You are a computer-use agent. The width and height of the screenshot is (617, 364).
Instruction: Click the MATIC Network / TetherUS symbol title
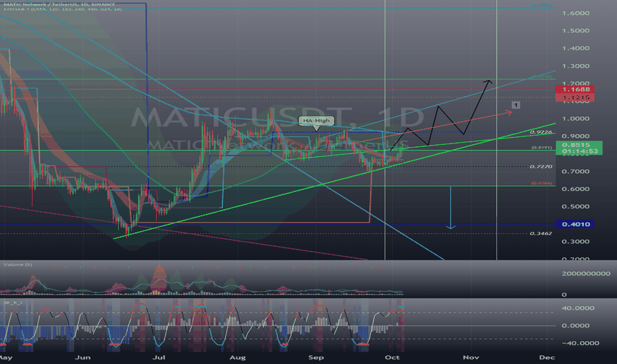[x=60, y=5]
